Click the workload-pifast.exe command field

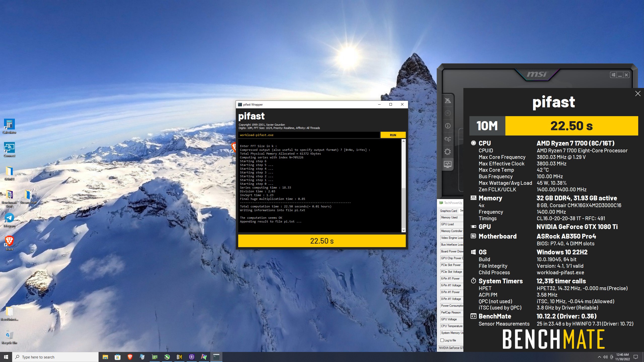click(309, 135)
